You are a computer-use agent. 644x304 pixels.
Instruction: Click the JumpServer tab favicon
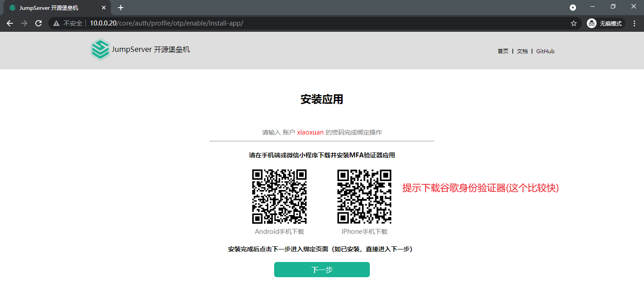pos(13,8)
